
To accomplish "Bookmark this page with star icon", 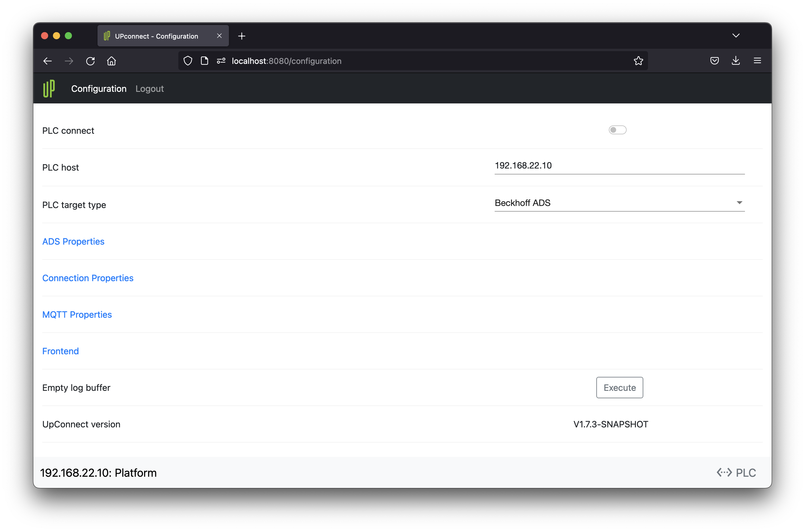I will [638, 61].
